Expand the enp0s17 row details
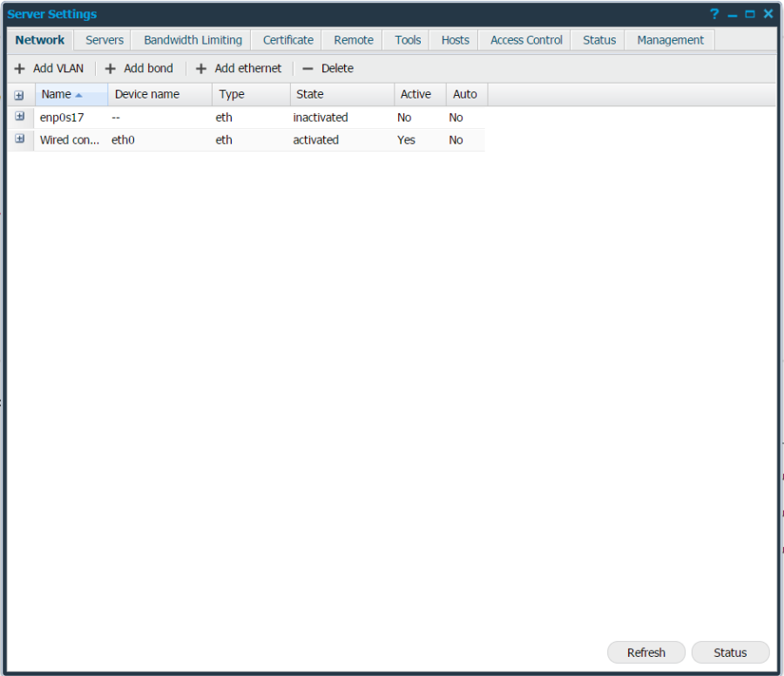Screen dimensions: 784x676 click(19, 117)
